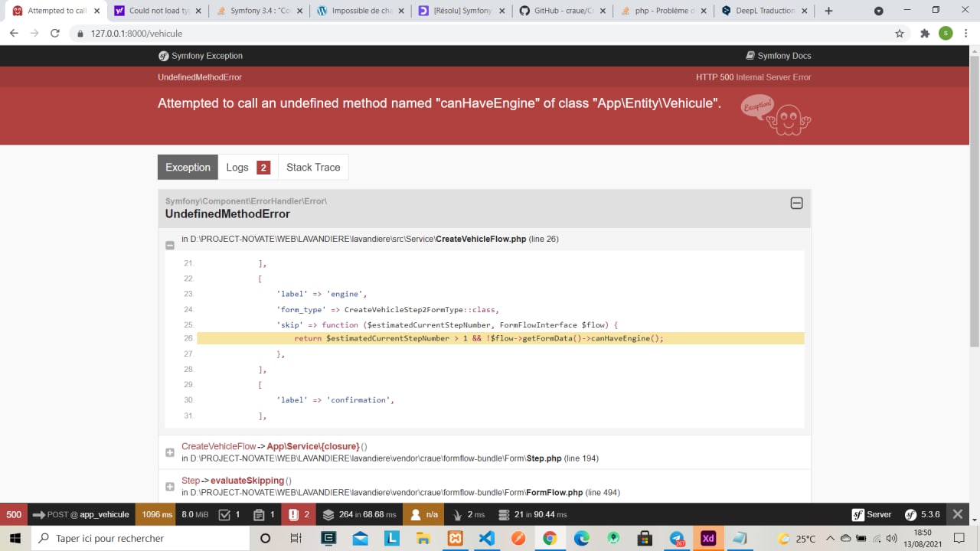Viewport: 980px width, 551px height.
Task: Open Windows Task View
Action: [296, 538]
